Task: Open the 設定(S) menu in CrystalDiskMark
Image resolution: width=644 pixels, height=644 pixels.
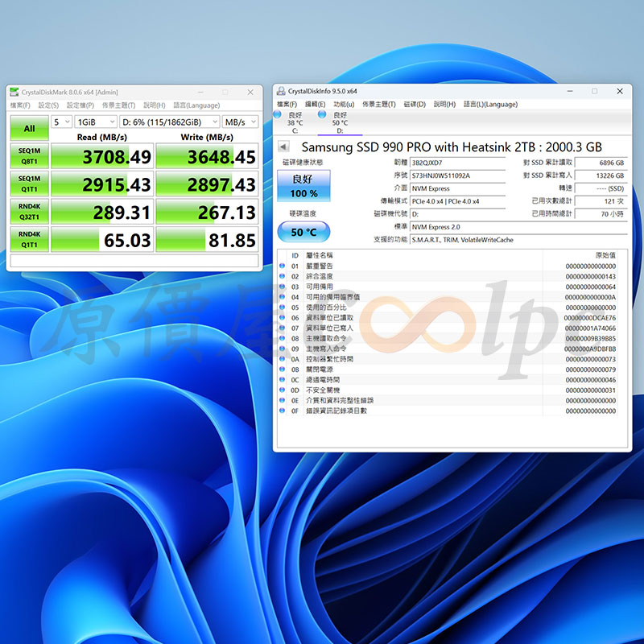Action: point(48,105)
